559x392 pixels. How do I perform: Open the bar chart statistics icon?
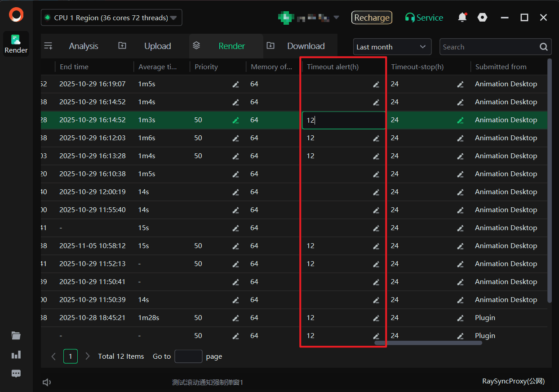(16, 355)
